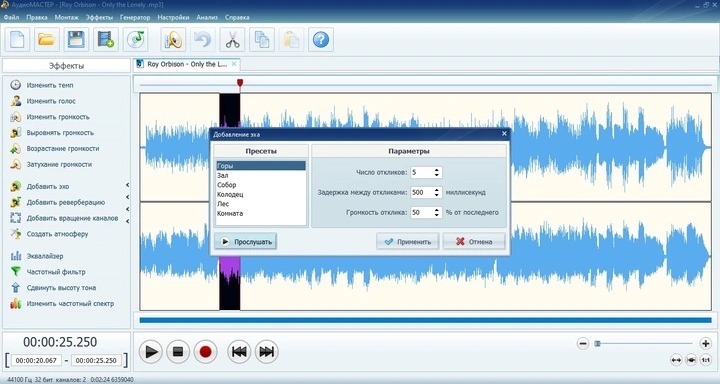720x384 pixels.
Task: Open the Генератор menu
Action: click(135, 17)
